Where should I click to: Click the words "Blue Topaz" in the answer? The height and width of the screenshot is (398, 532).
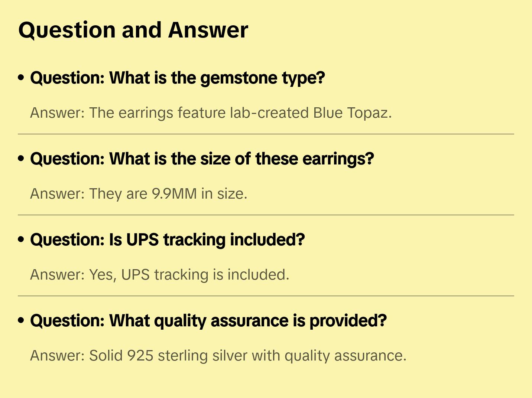pos(351,113)
